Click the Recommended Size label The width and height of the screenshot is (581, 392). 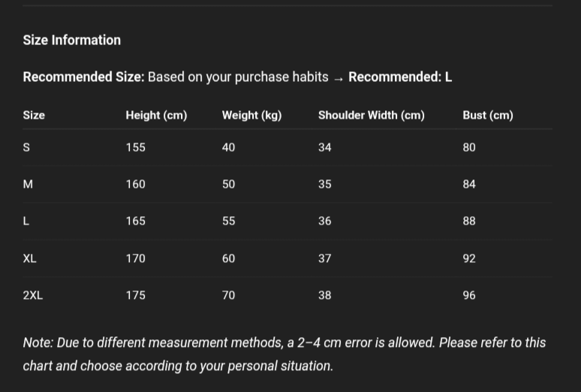[83, 77]
